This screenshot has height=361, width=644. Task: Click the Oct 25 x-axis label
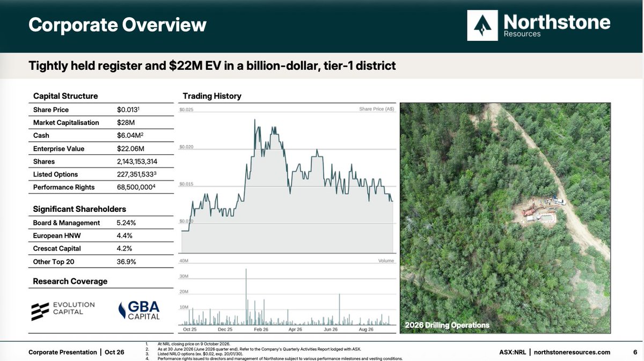coord(191,329)
